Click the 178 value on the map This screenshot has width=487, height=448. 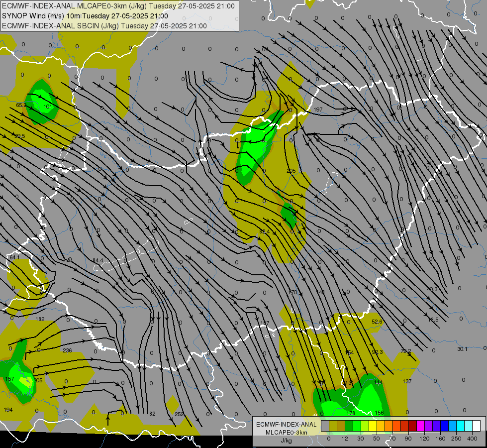click(x=351, y=413)
